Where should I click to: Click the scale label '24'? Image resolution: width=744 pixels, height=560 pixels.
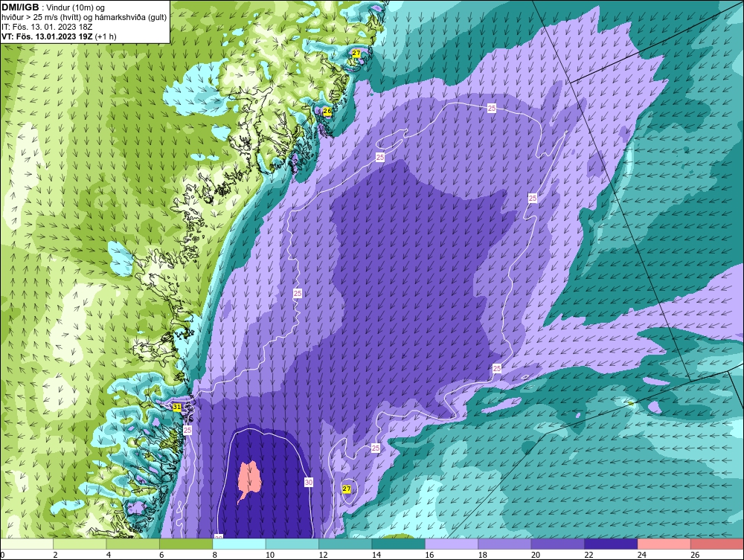(642, 556)
